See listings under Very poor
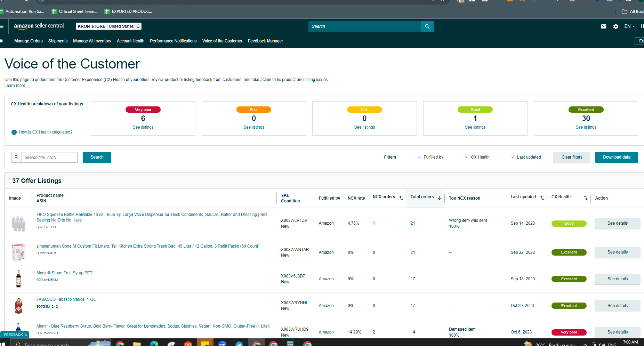This screenshot has width=644, height=346. [x=143, y=127]
